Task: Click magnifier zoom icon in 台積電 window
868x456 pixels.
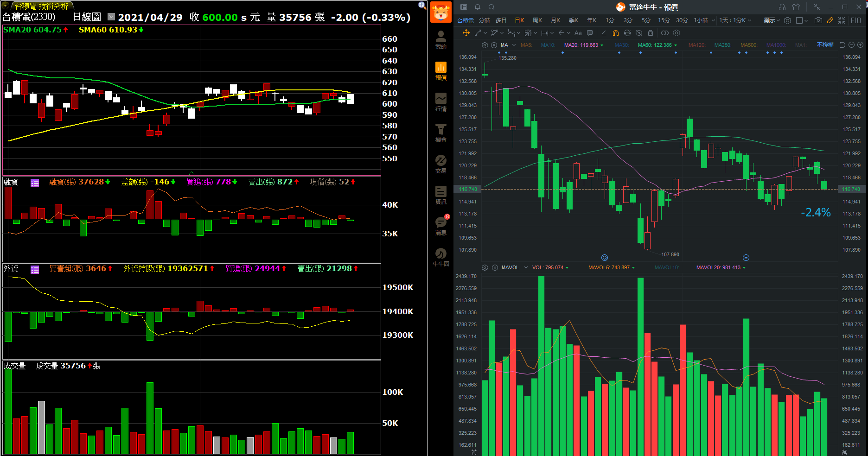Action: click(x=422, y=5)
